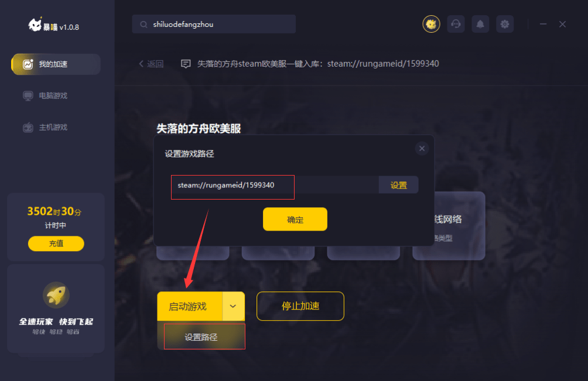
Task: Confirm path with 确定 button
Action: click(295, 219)
